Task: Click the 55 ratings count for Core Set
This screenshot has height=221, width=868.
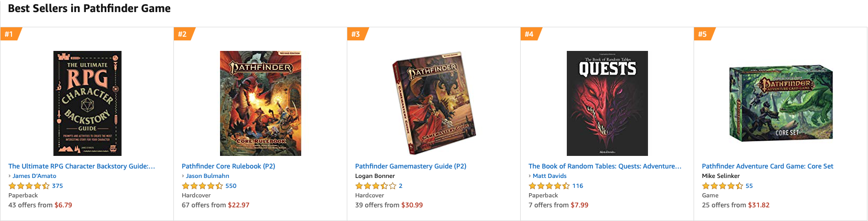Action: click(749, 186)
